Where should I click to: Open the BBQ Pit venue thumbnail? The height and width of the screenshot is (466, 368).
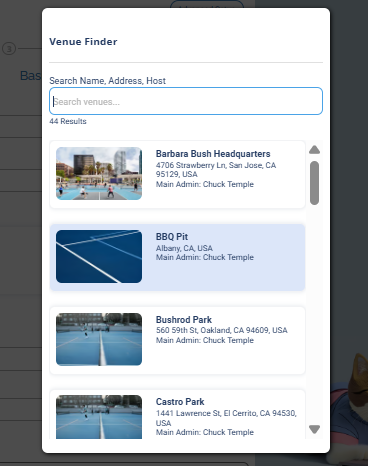pyautogui.click(x=99, y=256)
